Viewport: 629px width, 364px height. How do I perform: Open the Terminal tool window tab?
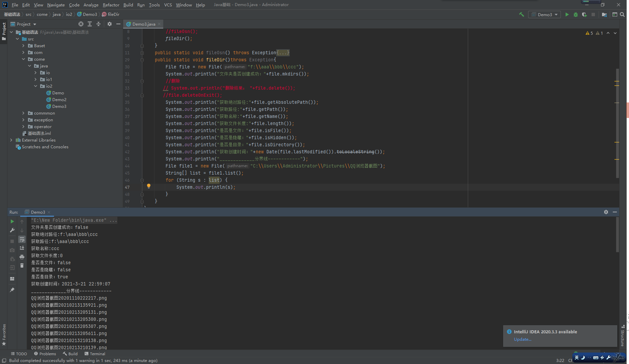95,354
